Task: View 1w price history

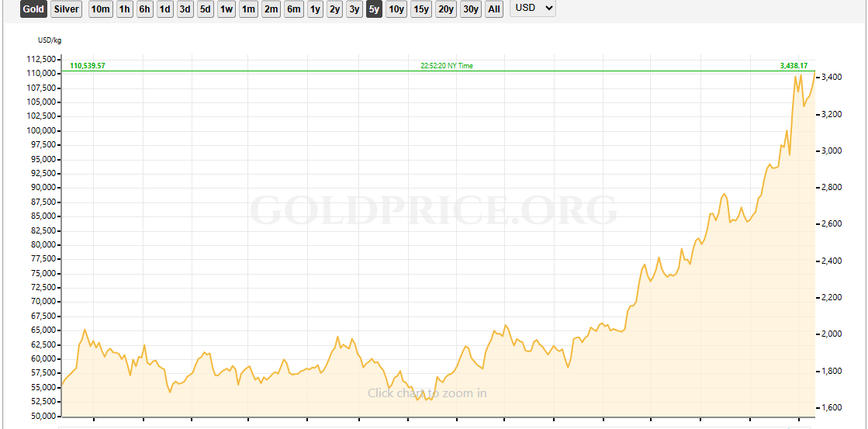Action: pyautogui.click(x=226, y=9)
